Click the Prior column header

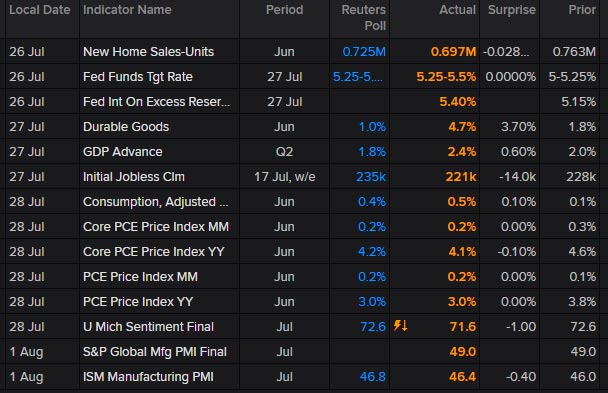tap(582, 10)
